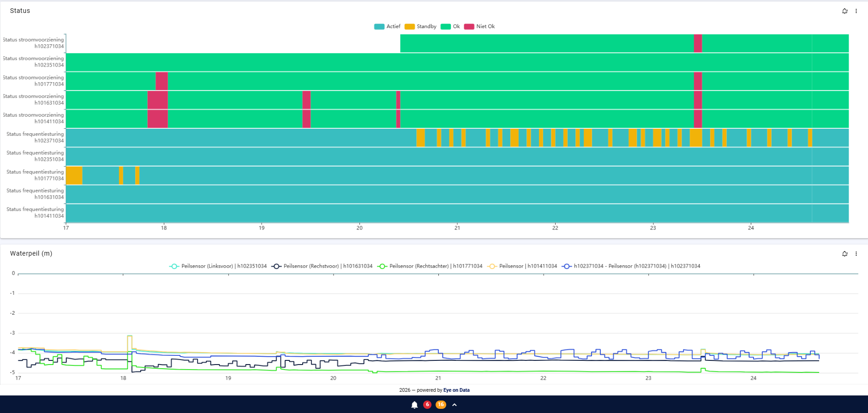Click the Status chart x-axis label 23
The width and height of the screenshot is (868, 413).
653,228
